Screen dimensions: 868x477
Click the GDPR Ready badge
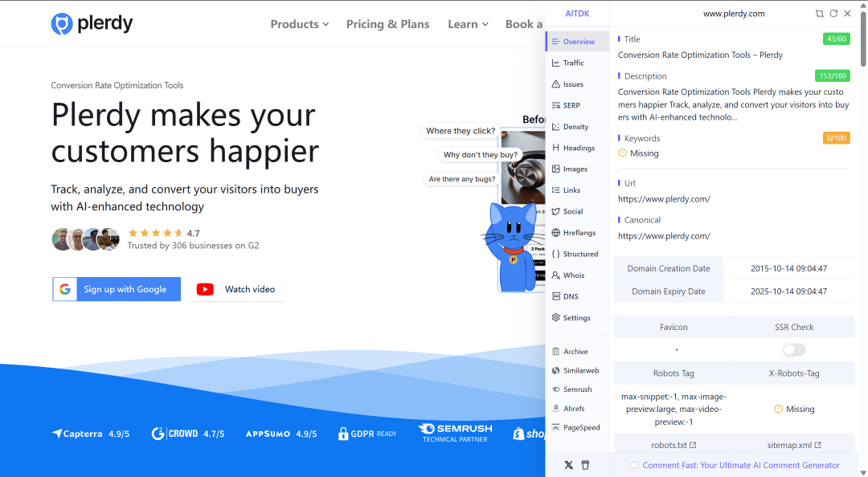point(367,434)
